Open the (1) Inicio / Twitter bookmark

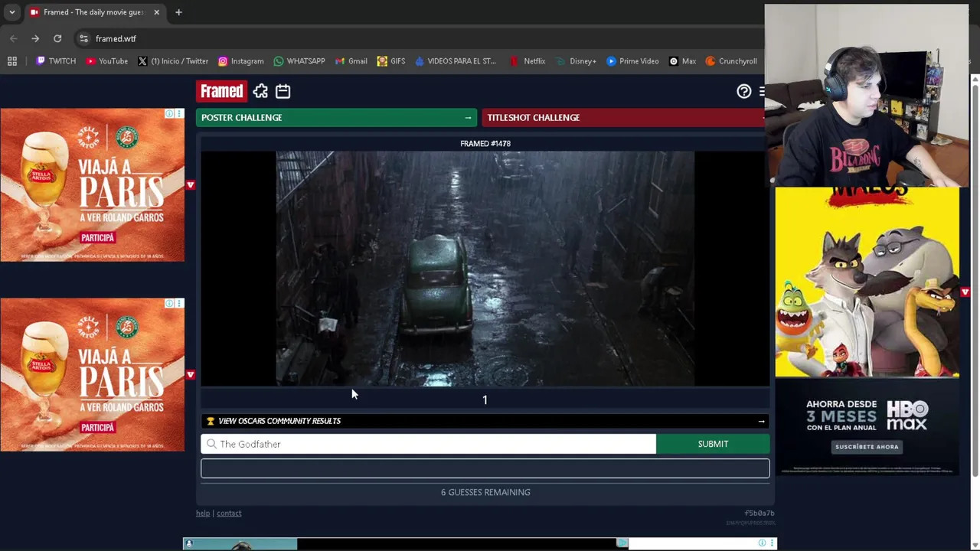[x=172, y=61]
